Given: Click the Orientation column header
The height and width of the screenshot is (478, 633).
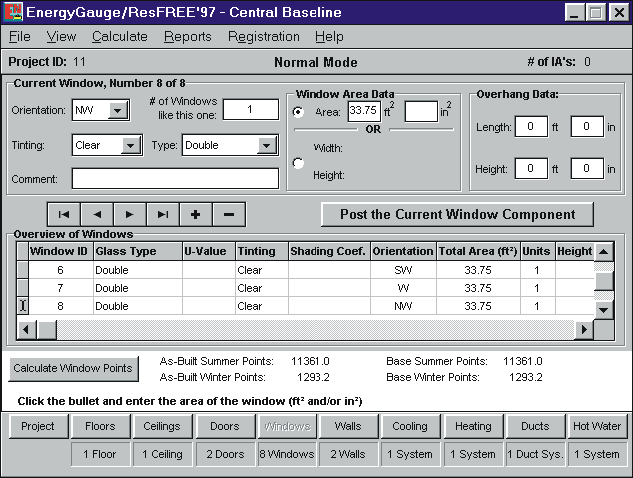Looking at the screenshot, I should point(403,252).
